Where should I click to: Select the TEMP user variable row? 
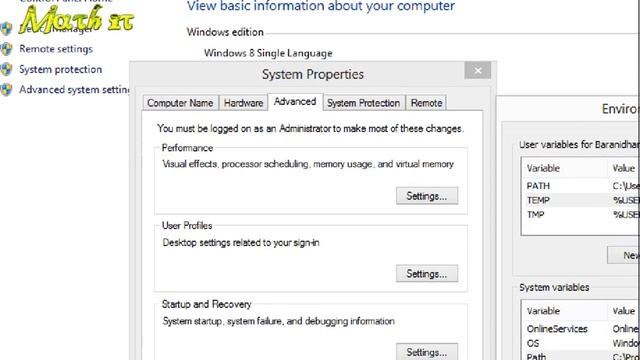[x=580, y=200]
